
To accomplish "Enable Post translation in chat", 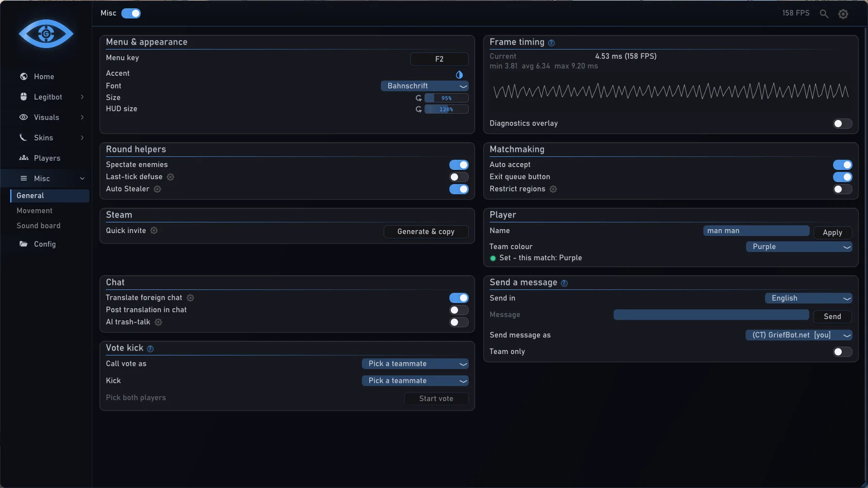I will 459,310.
